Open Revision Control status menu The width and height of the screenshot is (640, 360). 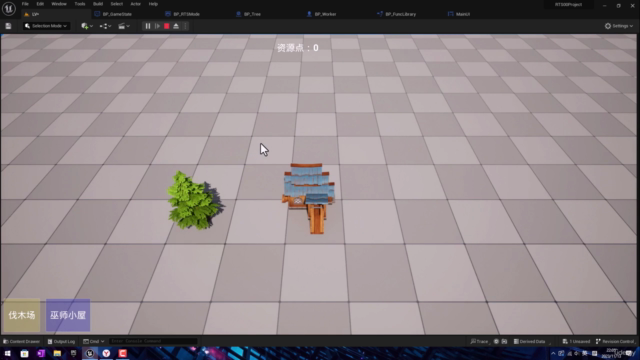pyautogui.click(x=615, y=341)
